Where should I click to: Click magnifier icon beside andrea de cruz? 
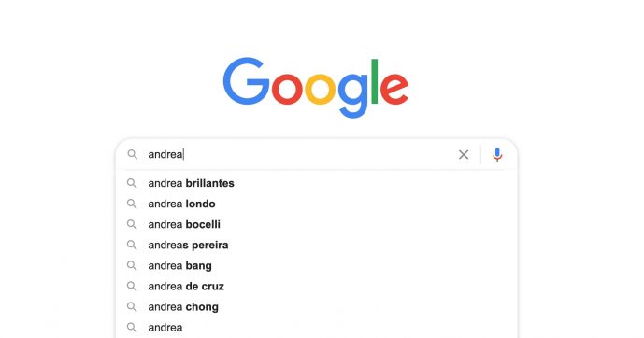[x=132, y=286]
